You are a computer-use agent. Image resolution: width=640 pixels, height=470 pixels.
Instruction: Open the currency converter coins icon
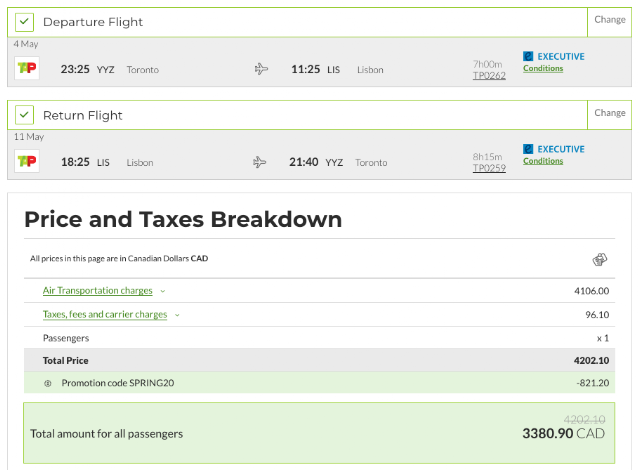pos(600,259)
